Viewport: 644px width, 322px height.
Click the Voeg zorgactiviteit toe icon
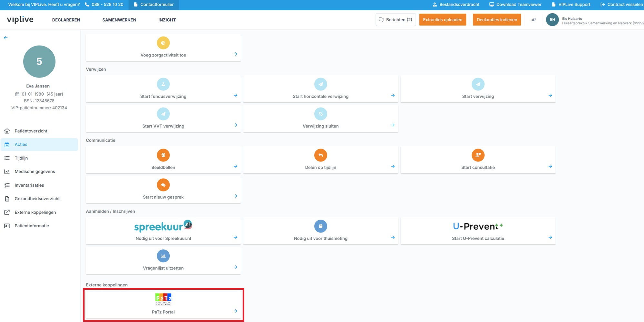[x=163, y=43]
